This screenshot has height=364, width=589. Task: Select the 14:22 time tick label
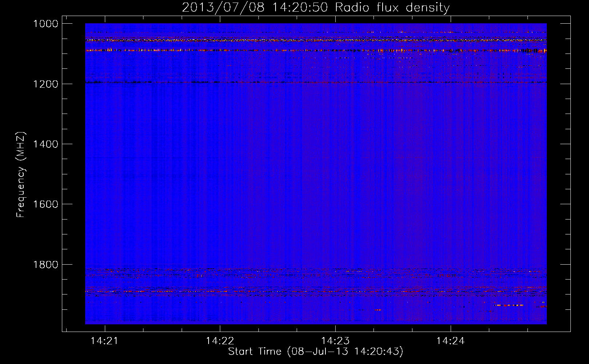point(220,341)
